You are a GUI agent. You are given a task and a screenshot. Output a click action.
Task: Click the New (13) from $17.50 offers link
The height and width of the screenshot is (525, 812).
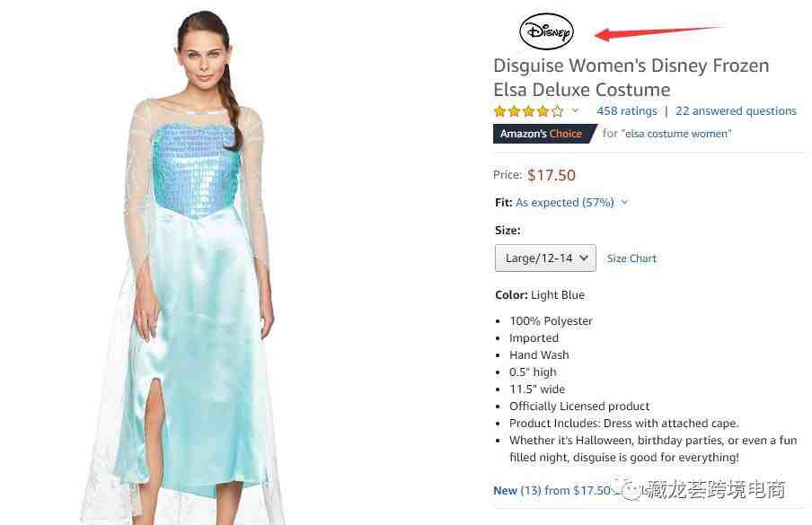(552, 490)
